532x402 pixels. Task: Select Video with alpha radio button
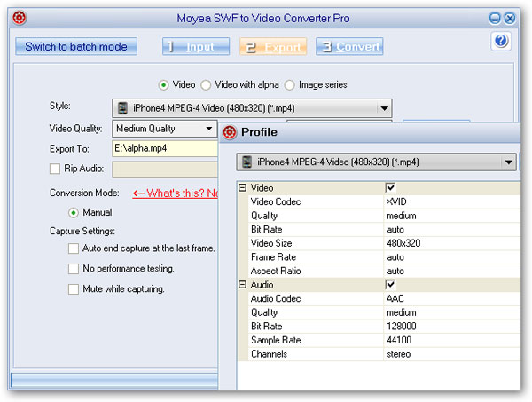click(x=206, y=85)
